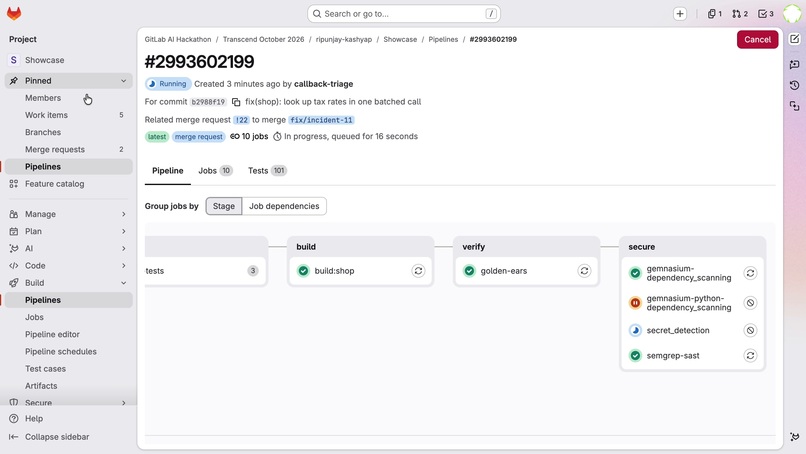
Task: Click the Running status badge
Action: pyautogui.click(x=168, y=84)
